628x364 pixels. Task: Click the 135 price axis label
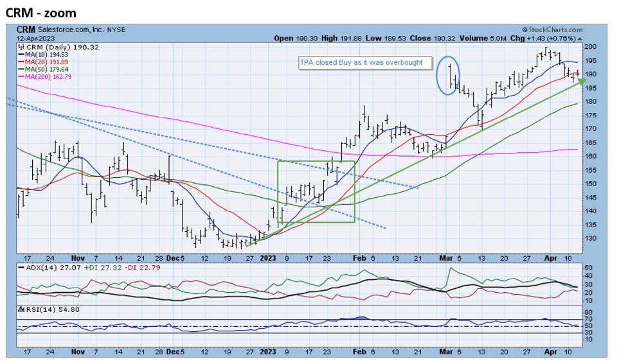click(591, 225)
